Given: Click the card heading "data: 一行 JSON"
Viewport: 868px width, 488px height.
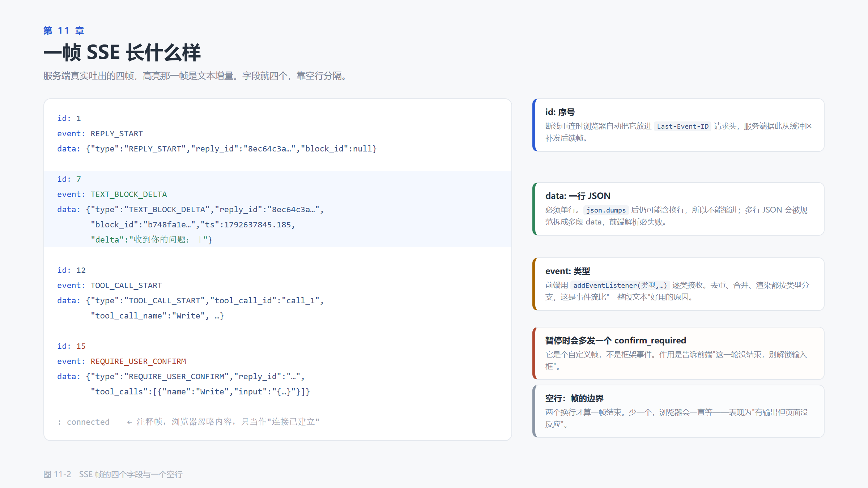Looking at the screenshot, I should point(578,196).
